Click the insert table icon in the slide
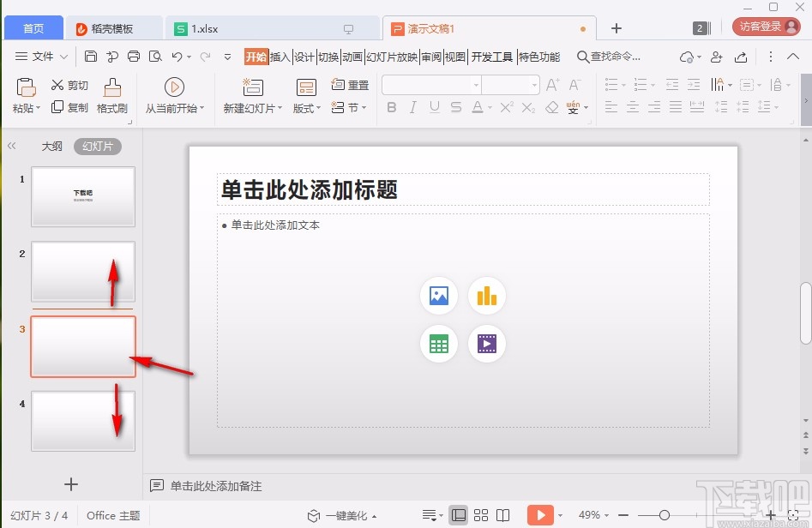This screenshot has height=528, width=812. tap(438, 344)
